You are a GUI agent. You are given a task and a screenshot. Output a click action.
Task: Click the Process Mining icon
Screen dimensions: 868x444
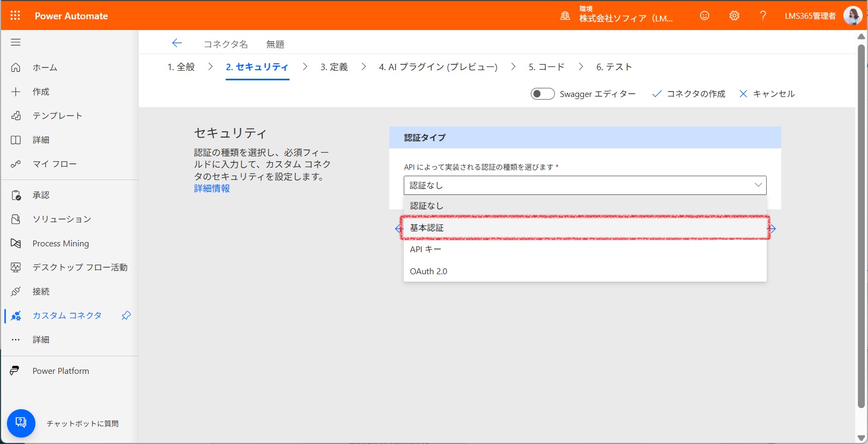(16, 243)
